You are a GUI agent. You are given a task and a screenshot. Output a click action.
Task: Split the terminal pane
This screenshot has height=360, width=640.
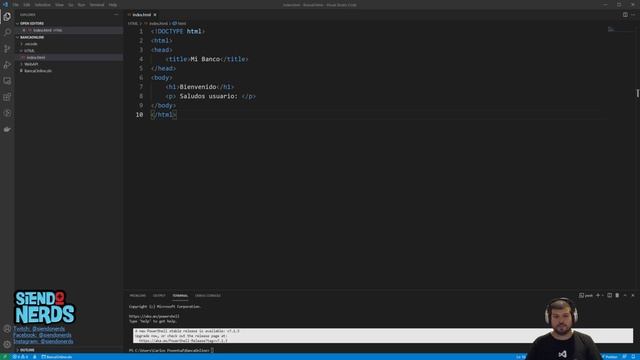[x=609, y=295]
